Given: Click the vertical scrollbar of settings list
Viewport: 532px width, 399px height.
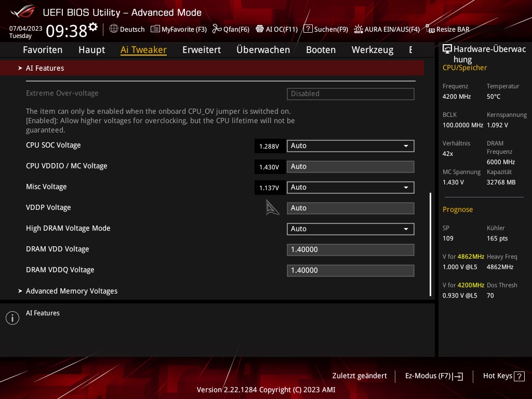Looking at the screenshot, I should 431,244.
